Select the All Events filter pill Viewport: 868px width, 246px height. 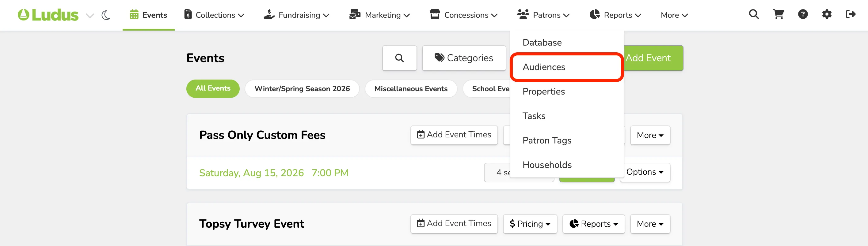pyautogui.click(x=213, y=88)
